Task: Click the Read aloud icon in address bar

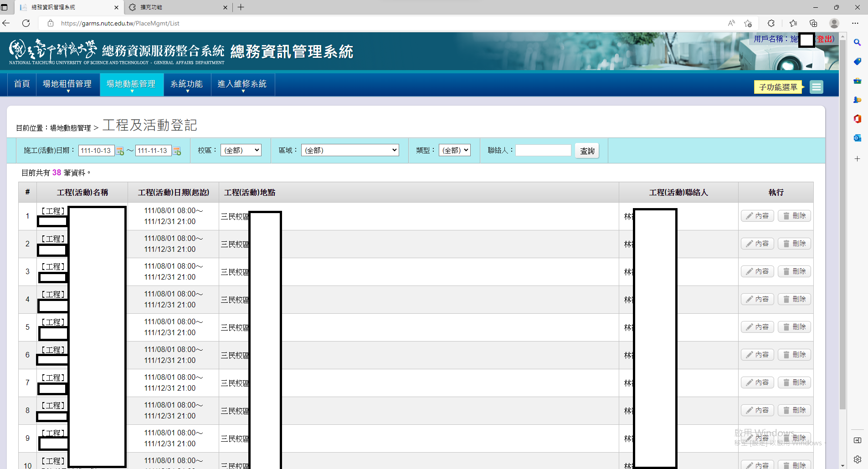Action: [x=731, y=23]
